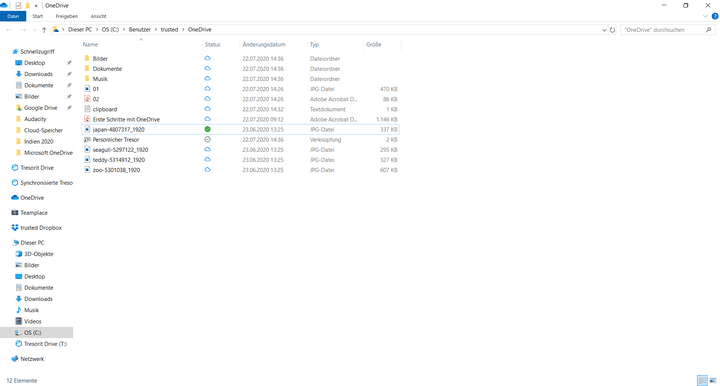Open the Freigeben ribbon tab
Screen dimensions: 720x386
click(x=67, y=16)
